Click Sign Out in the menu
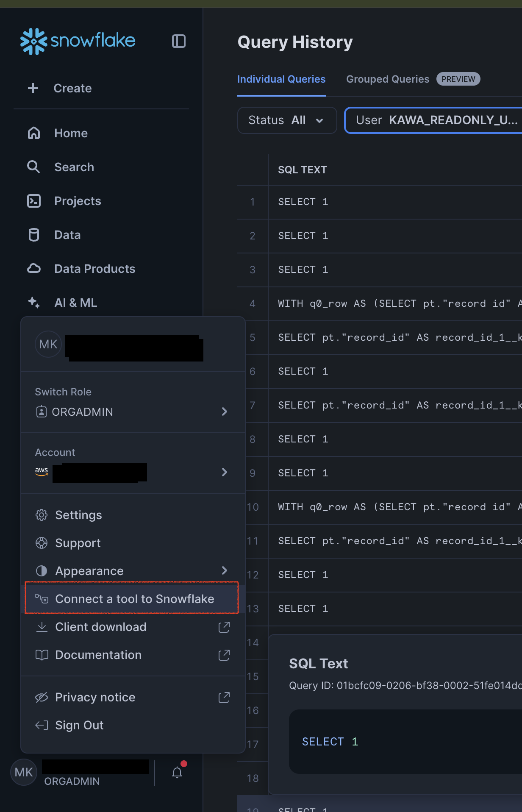The width and height of the screenshot is (522, 812). coord(79,725)
